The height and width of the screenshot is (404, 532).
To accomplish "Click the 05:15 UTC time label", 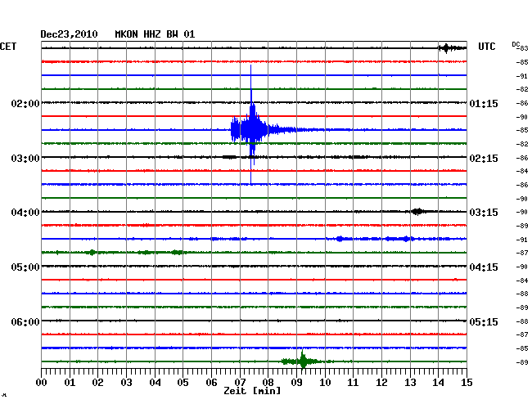I will pos(484,321).
